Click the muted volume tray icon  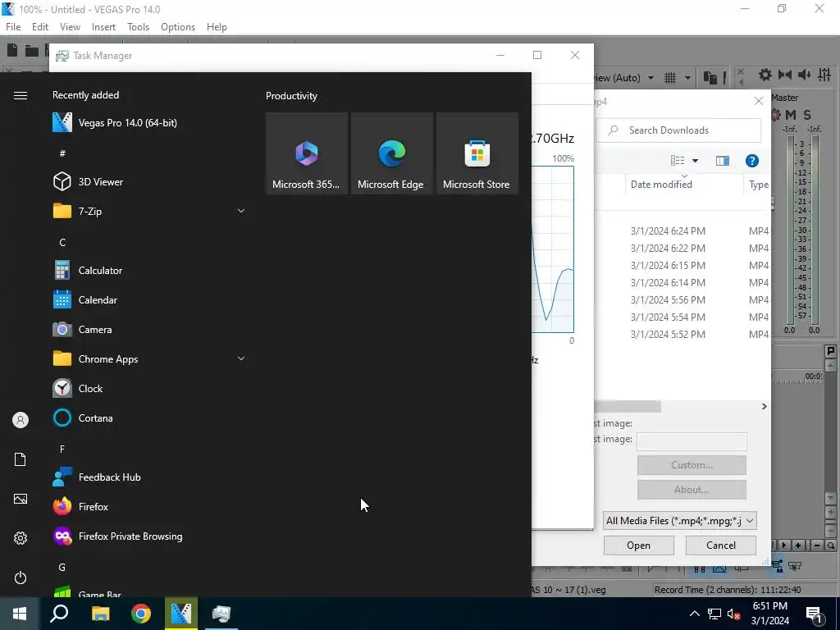734,614
